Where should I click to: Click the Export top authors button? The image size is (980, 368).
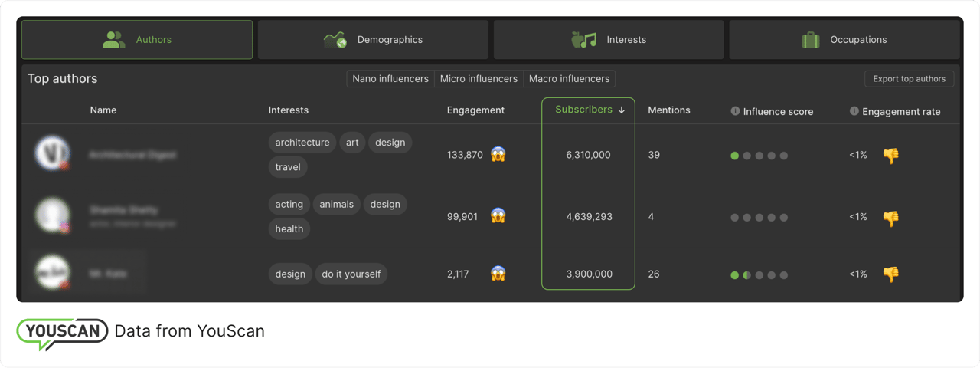pyautogui.click(x=910, y=79)
